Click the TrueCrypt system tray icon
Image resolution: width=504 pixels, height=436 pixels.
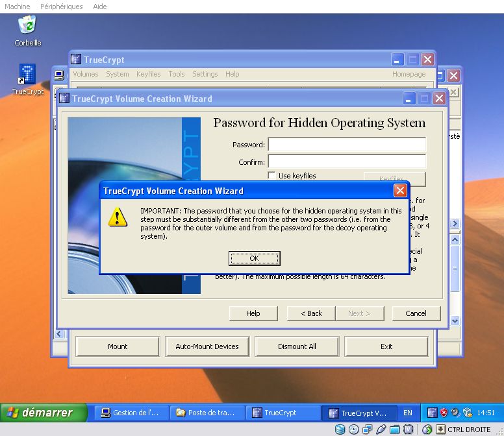click(432, 413)
